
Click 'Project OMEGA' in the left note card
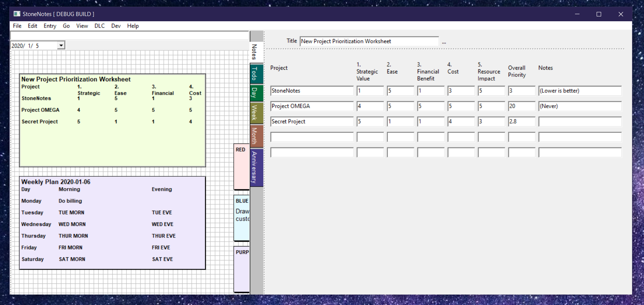click(40, 110)
